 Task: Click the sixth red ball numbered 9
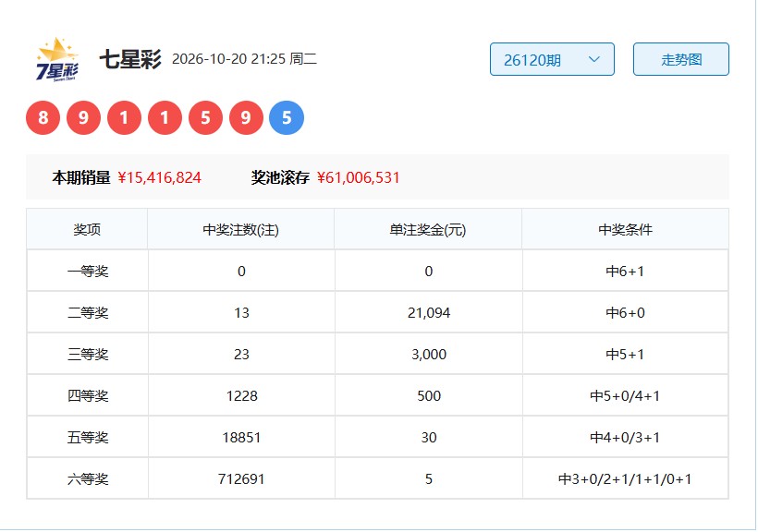tap(246, 117)
